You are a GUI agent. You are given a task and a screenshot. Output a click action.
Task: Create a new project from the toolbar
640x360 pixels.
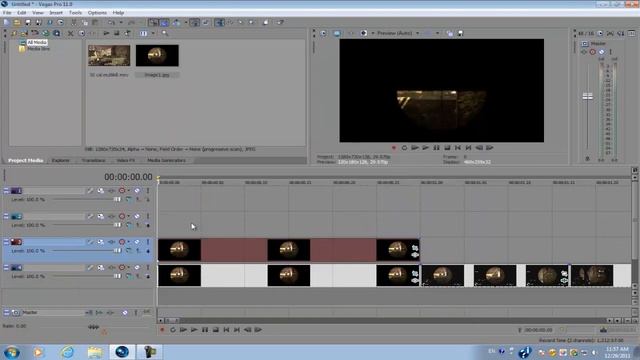tap(6, 22)
